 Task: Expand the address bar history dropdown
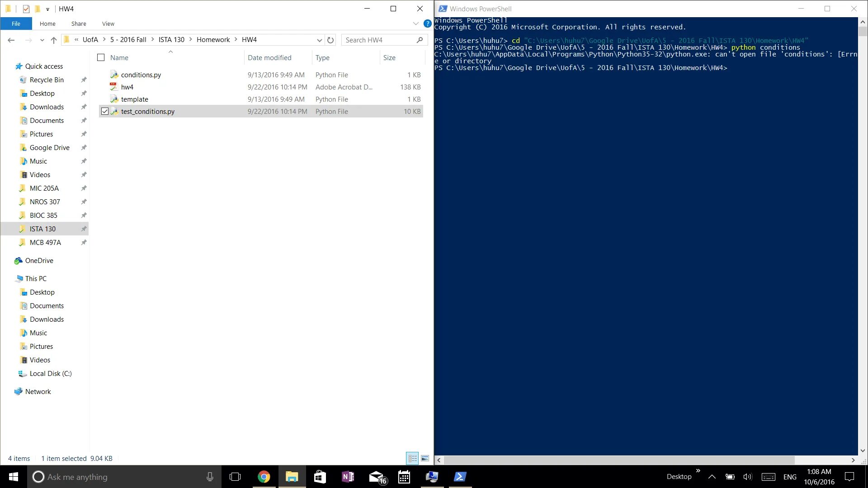319,40
